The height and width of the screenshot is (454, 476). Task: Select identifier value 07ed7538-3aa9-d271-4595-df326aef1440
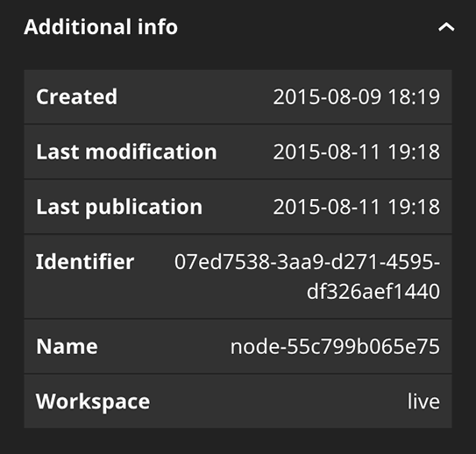[x=307, y=276]
